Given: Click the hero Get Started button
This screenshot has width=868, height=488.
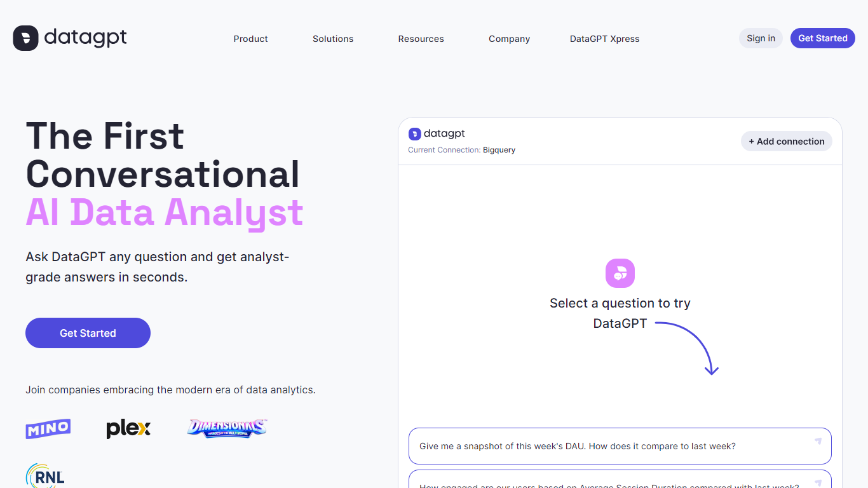Looking at the screenshot, I should [88, 333].
